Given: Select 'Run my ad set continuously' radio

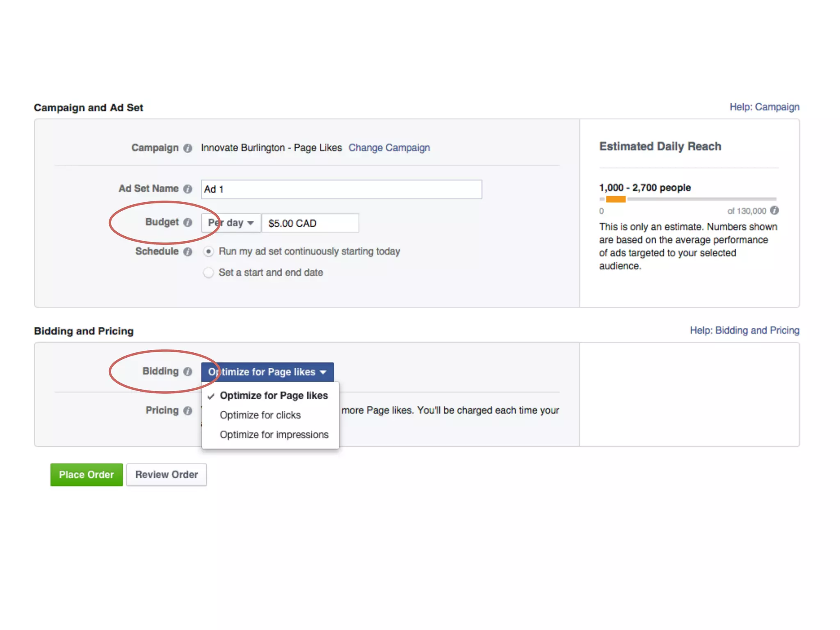Looking at the screenshot, I should (208, 251).
